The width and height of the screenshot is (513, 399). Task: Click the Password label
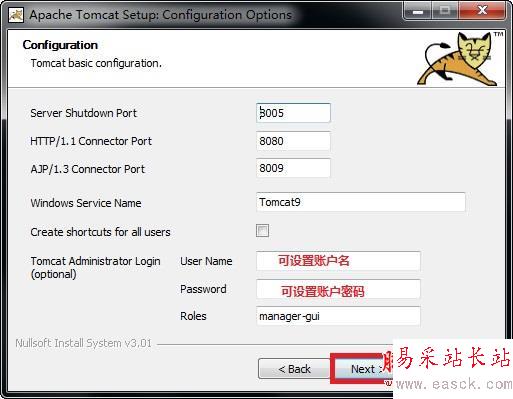pos(203,289)
